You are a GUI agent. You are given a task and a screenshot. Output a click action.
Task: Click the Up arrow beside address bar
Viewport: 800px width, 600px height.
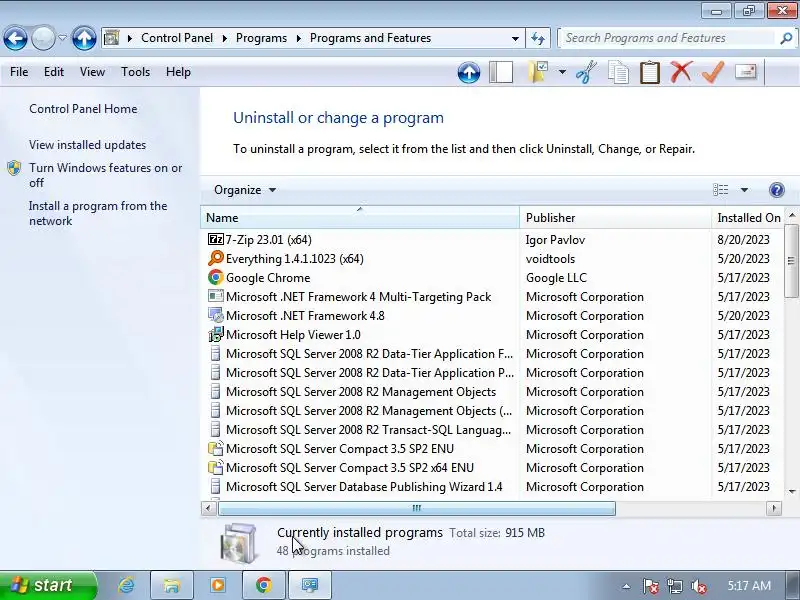coord(84,38)
